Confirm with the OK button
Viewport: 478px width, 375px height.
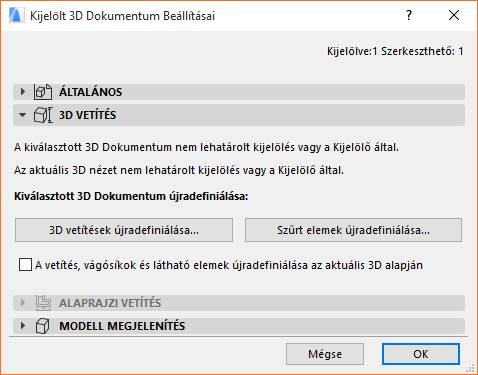[421, 354]
